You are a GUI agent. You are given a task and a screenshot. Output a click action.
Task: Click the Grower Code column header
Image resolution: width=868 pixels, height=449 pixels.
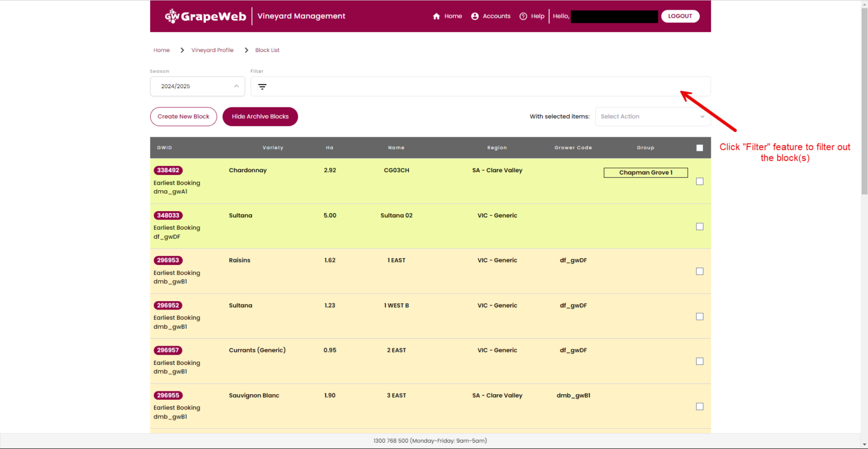573,148
